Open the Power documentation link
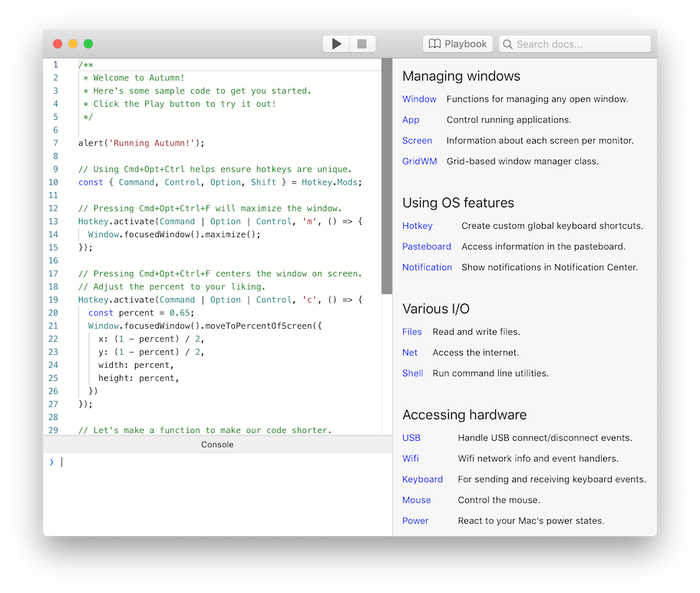Screen dimensions: 700x593 (415, 521)
